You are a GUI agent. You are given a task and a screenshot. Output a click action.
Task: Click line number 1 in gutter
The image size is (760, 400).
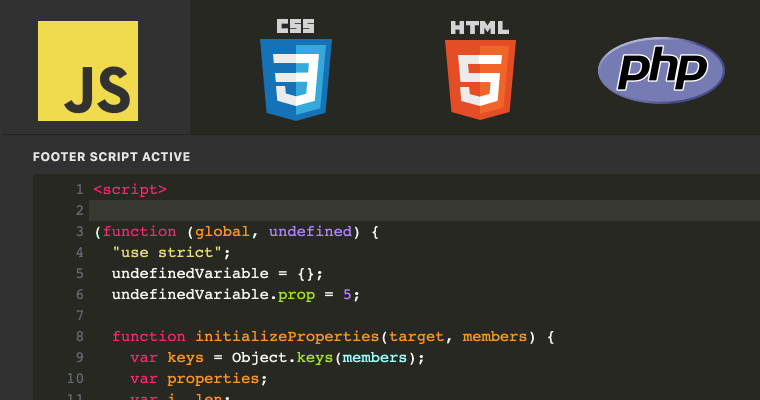click(x=79, y=190)
